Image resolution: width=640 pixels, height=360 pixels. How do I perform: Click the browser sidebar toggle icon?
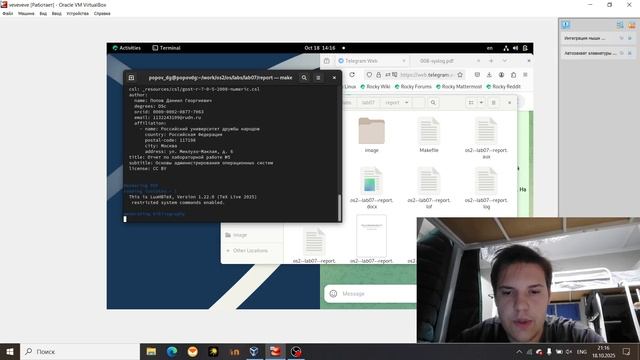[x=327, y=61]
